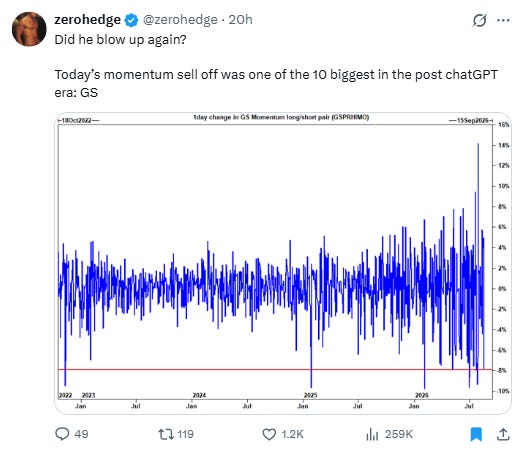Click the 1.2K likes count

click(292, 434)
